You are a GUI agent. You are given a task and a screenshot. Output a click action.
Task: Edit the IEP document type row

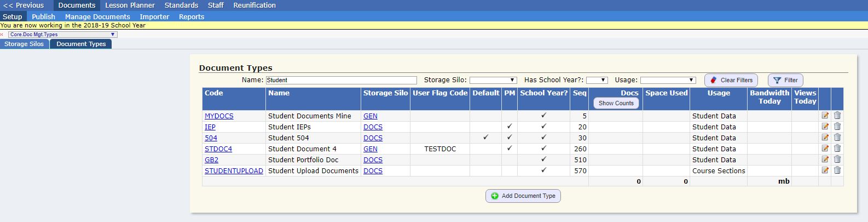point(825,127)
